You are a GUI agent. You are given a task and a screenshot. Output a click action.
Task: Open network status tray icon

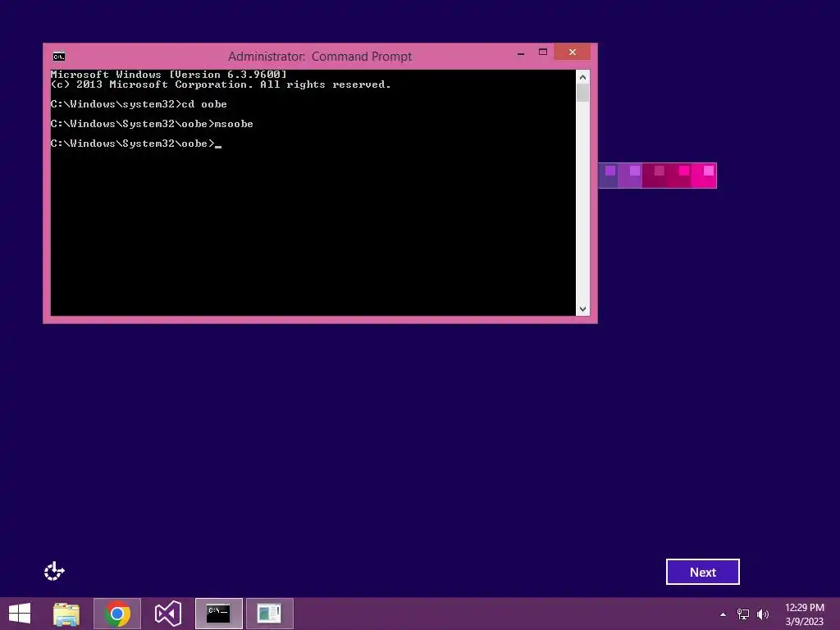pos(743,614)
